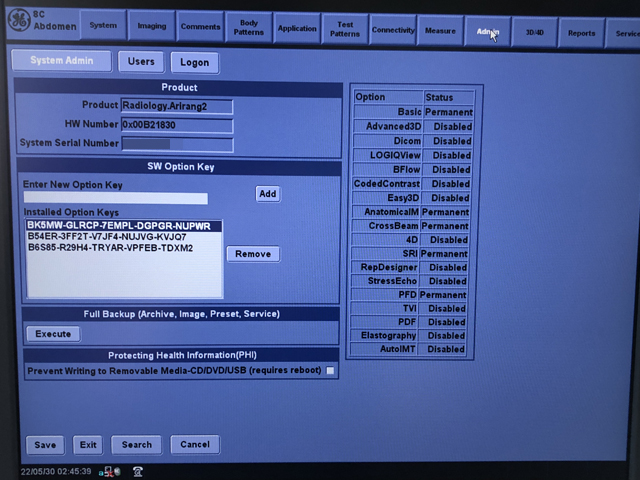Click the Search button
The width and height of the screenshot is (640, 480).
(137, 444)
